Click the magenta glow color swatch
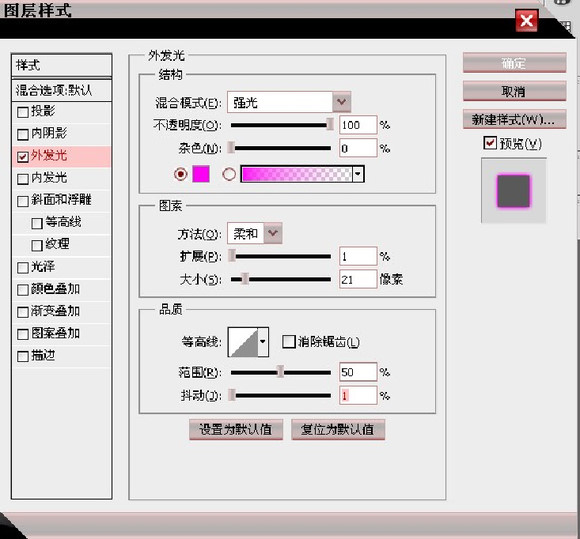The image size is (580, 539). tap(201, 174)
